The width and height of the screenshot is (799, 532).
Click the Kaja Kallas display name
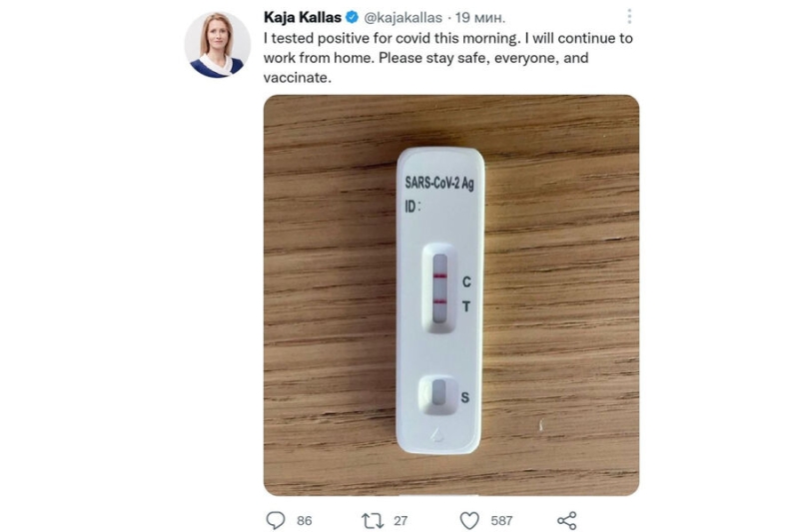click(x=302, y=18)
